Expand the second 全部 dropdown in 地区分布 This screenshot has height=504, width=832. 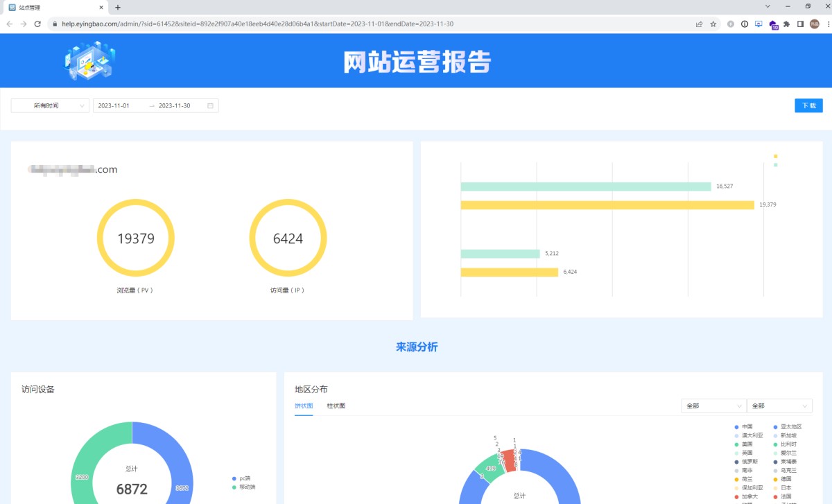pyautogui.click(x=779, y=406)
